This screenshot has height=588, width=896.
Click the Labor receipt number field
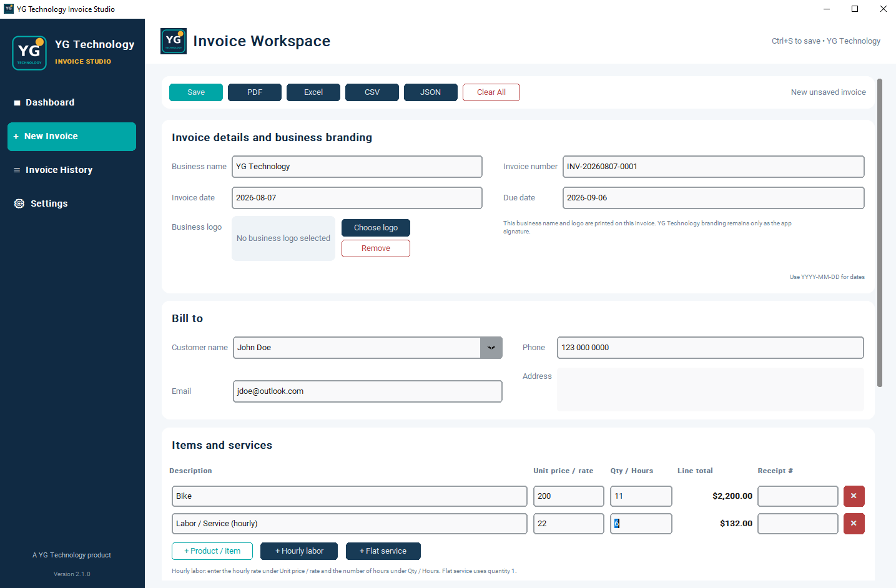[798, 524]
